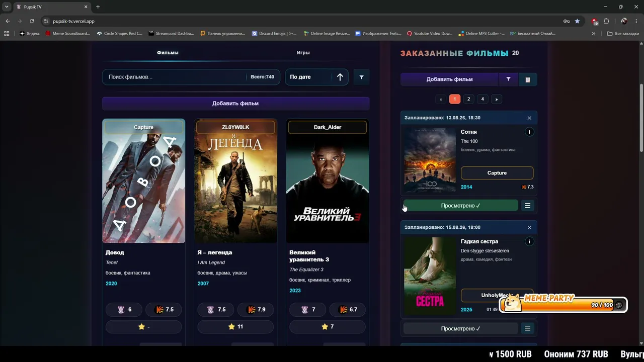Open the Яндекс bookmark
The image size is (644, 362).
[30, 34]
